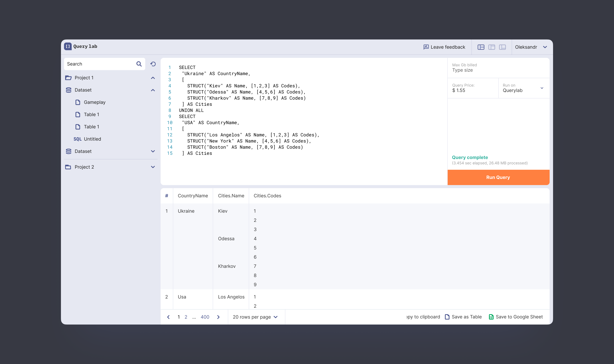Expand Project 2 with its chevron
The height and width of the screenshot is (364, 614).
(x=153, y=167)
